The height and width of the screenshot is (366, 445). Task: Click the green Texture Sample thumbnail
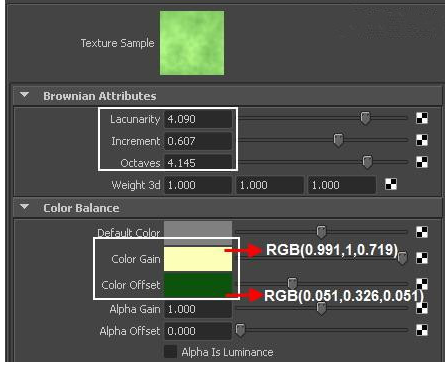pos(192,43)
